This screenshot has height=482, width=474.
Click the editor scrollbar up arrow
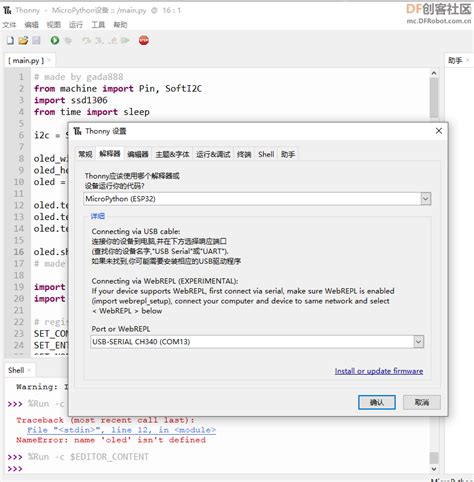point(434,73)
